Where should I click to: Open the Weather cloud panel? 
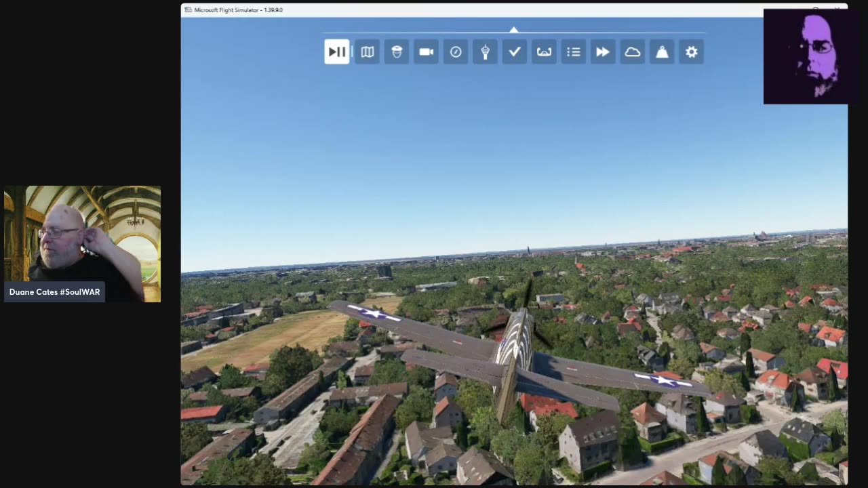click(x=633, y=52)
